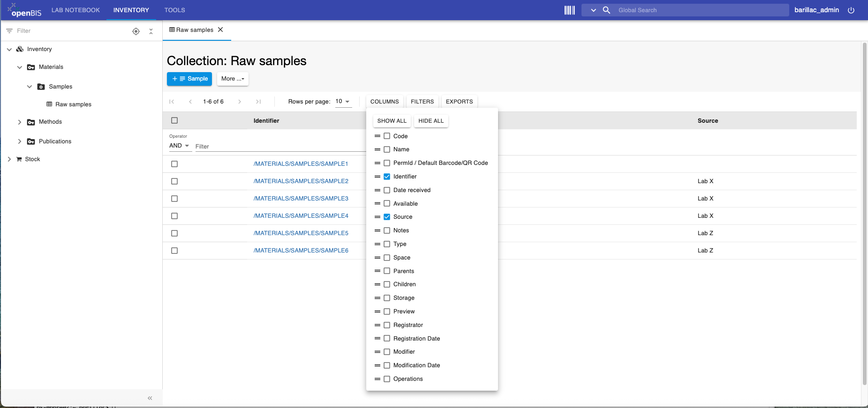The width and height of the screenshot is (868, 408).
Task: Select Raw samples in the tree
Action: 73,104
